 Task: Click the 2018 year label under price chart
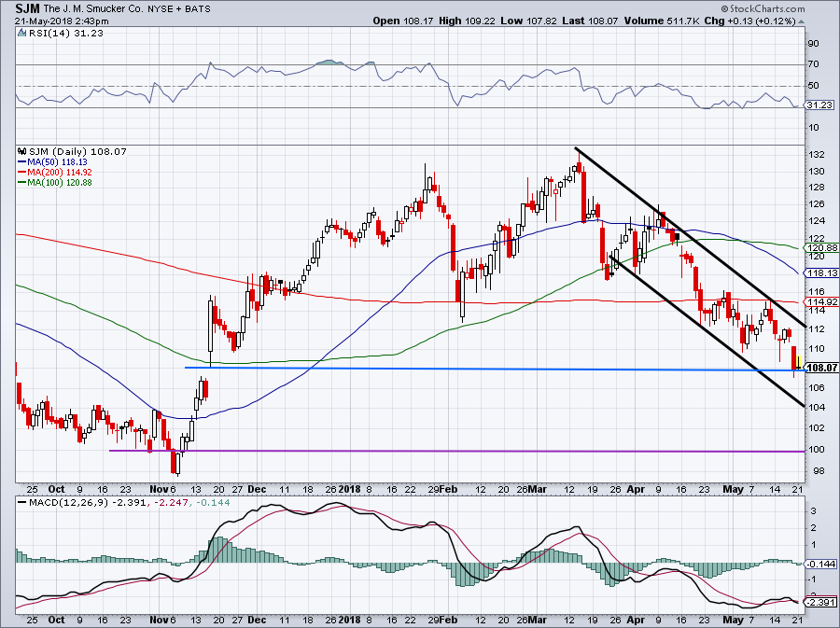coord(350,489)
